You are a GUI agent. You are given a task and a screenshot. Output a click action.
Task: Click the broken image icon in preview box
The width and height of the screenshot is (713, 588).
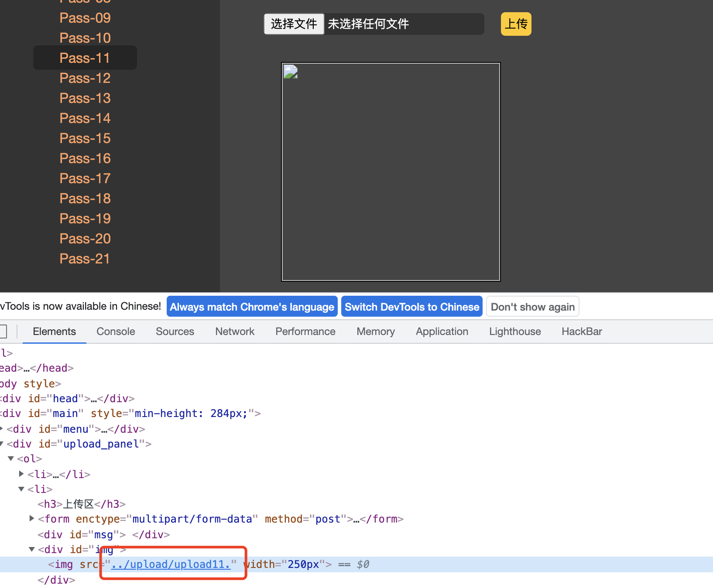[x=291, y=72]
